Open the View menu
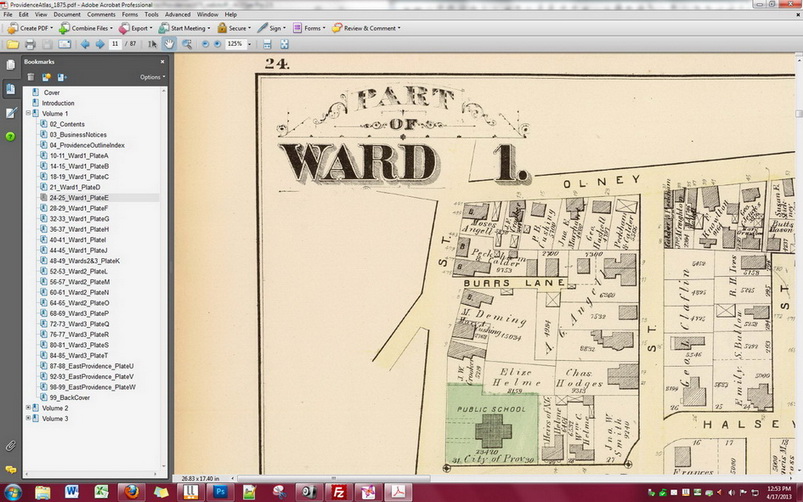Image resolution: width=803 pixels, height=502 pixels. point(41,14)
